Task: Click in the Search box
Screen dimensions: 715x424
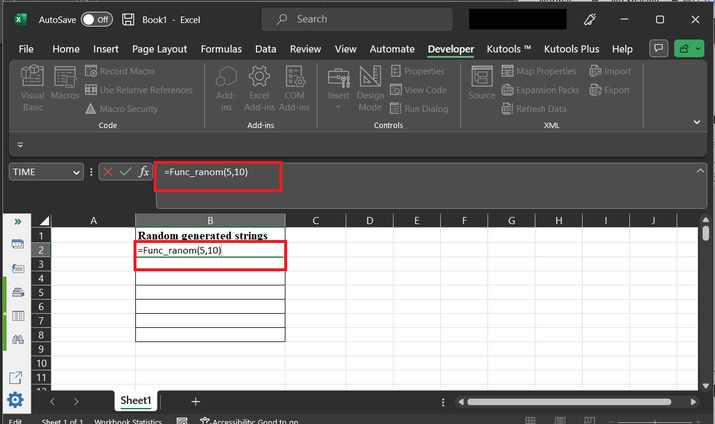Action: tap(357, 19)
